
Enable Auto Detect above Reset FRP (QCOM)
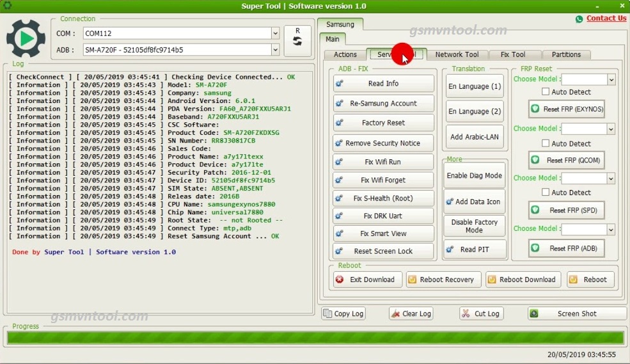(545, 143)
